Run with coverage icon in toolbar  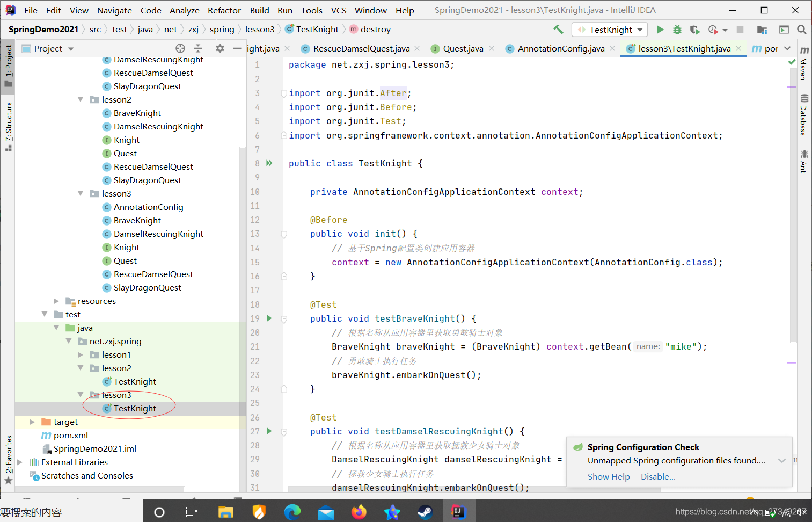695,30
